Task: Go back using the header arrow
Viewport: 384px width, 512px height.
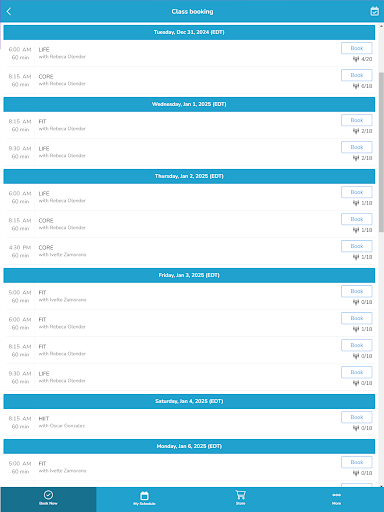Action: pyautogui.click(x=9, y=11)
